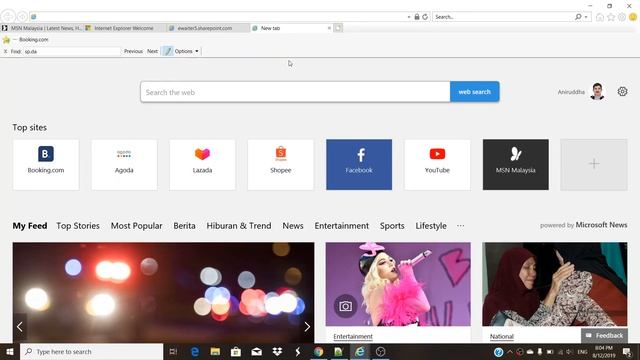Select the Top Stories feed tab
This screenshot has height=360, width=640.
[x=78, y=226]
